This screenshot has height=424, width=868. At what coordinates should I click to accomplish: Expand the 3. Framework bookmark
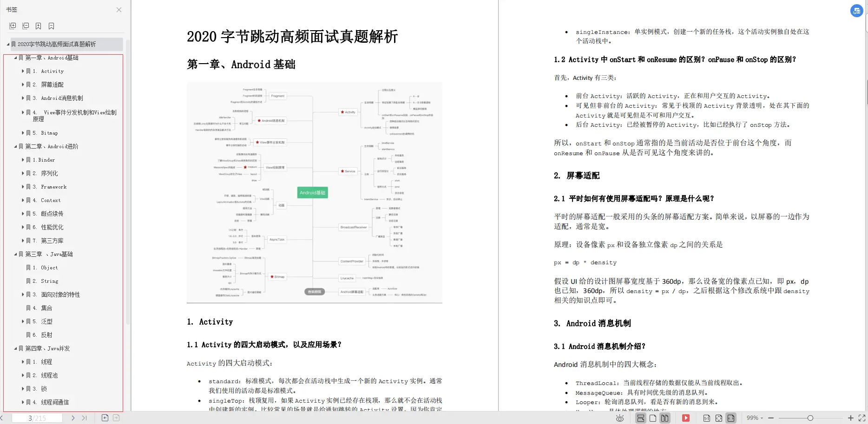[23, 187]
